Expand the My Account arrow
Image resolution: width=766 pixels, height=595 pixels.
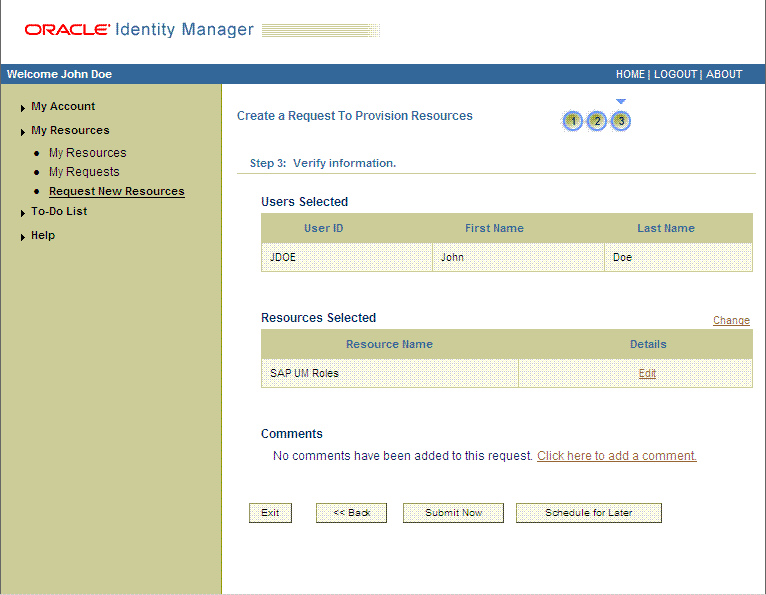(22, 108)
